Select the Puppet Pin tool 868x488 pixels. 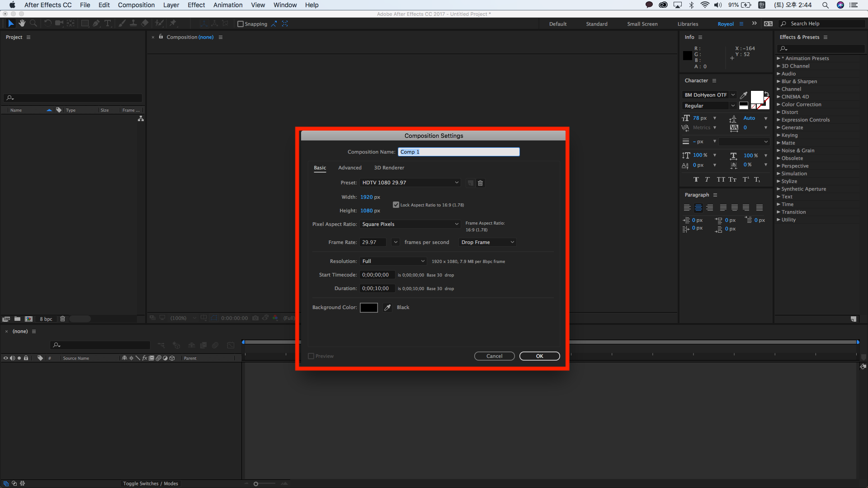click(173, 23)
